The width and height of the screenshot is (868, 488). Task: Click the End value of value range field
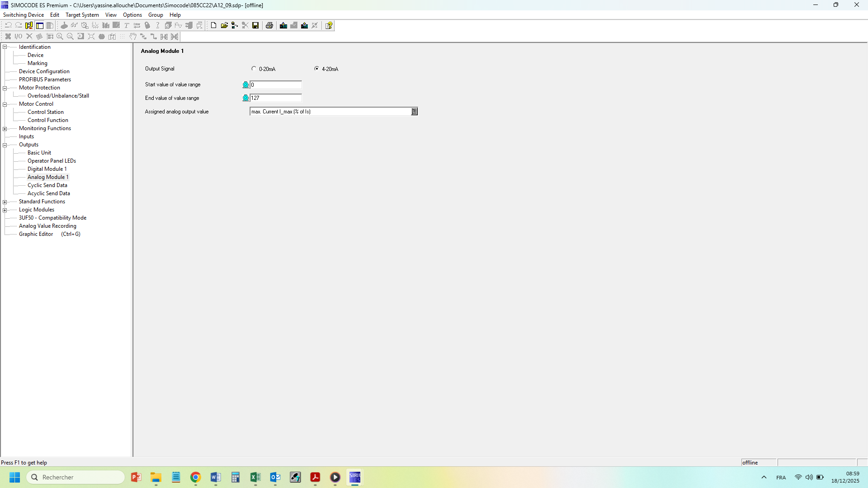coord(275,98)
